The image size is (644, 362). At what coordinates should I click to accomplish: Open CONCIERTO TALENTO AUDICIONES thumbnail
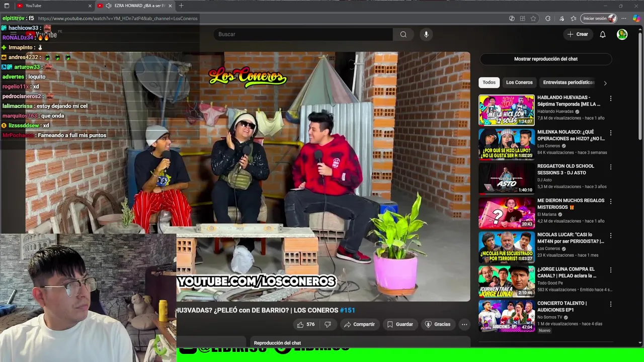[x=507, y=315]
